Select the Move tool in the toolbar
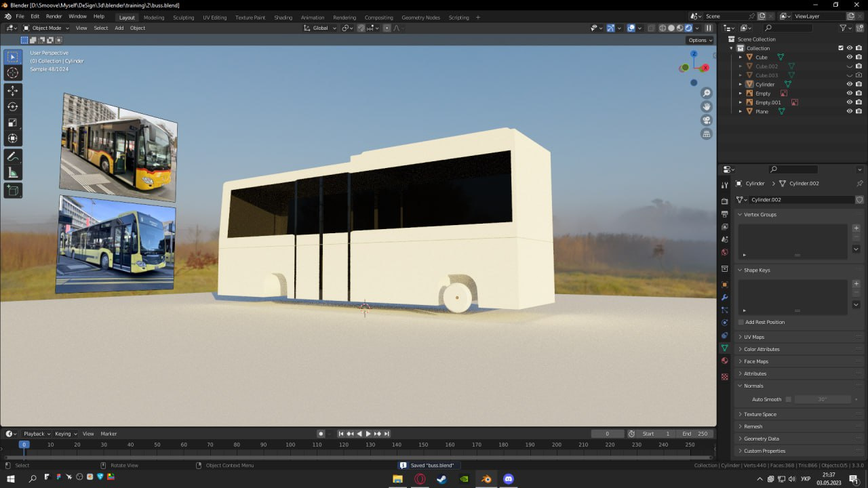The image size is (868, 488). [12, 90]
